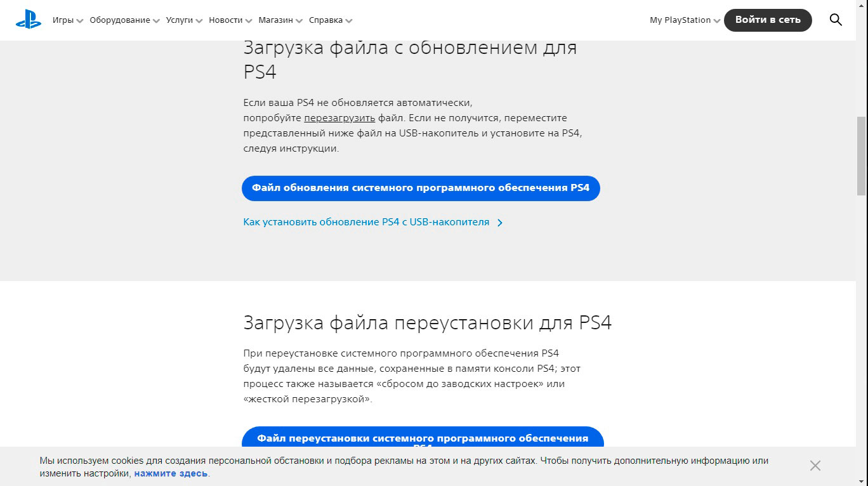Expand the Справка menu chevron
The image size is (868, 486).
point(349,21)
